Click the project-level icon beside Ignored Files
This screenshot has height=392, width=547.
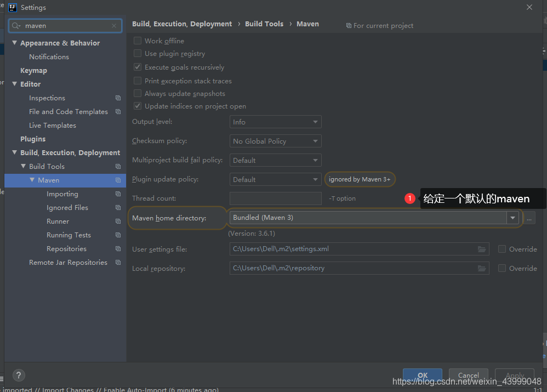pos(118,208)
